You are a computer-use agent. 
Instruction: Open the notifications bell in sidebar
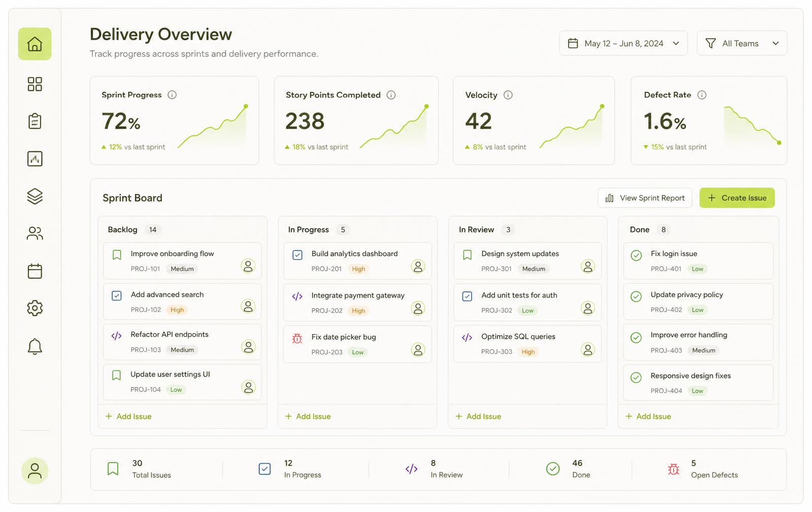pos(35,346)
